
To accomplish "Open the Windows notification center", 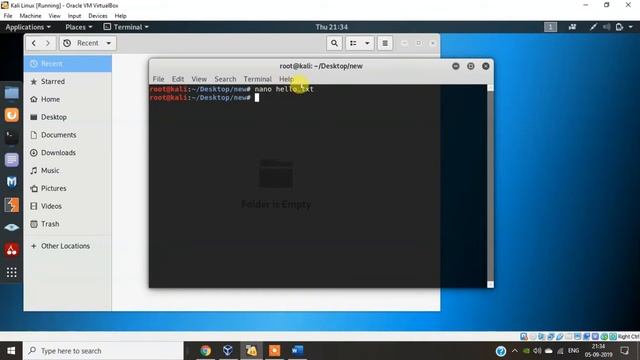I will 624,351.
